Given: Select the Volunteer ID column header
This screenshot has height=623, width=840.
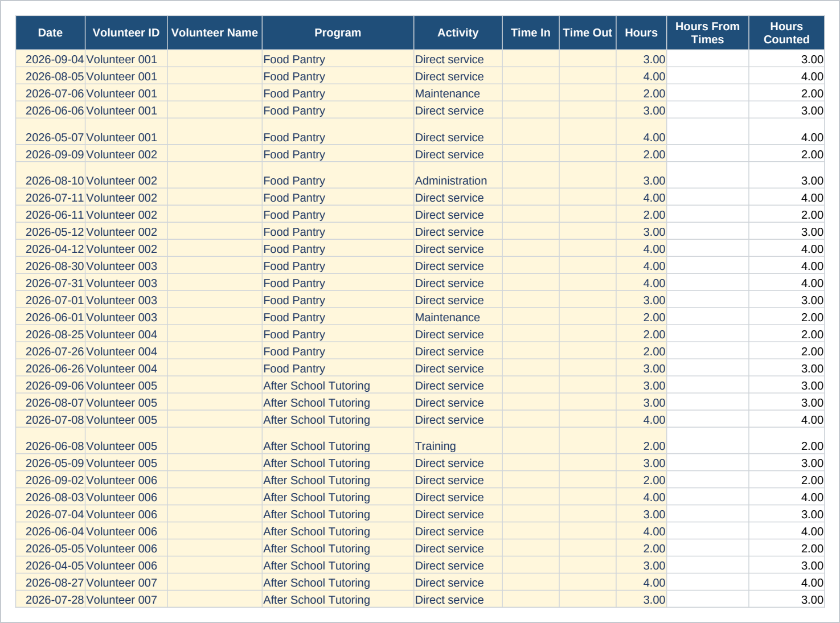Looking at the screenshot, I should 126,33.
